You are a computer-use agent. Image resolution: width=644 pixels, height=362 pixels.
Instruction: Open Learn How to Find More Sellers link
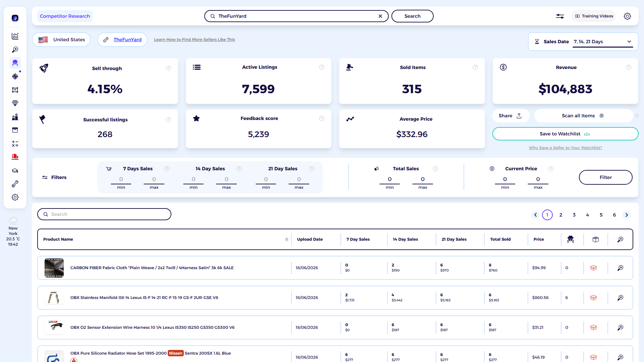pyautogui.click(x=195, y=40)
